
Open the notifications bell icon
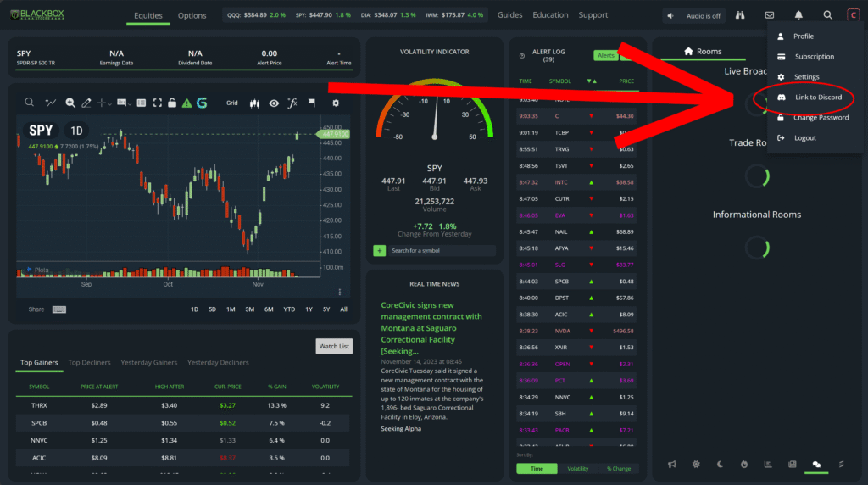coord(798,15)
